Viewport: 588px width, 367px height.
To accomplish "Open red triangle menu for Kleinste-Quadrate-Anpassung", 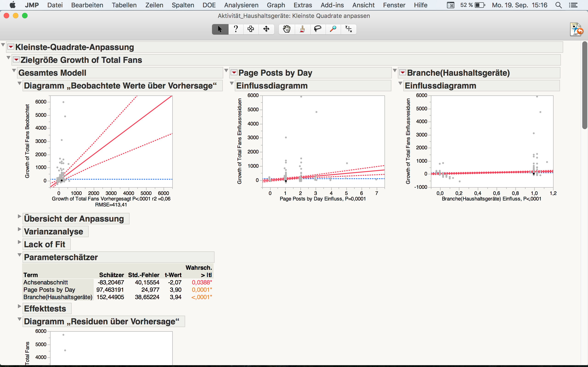I will pos(11,47).
